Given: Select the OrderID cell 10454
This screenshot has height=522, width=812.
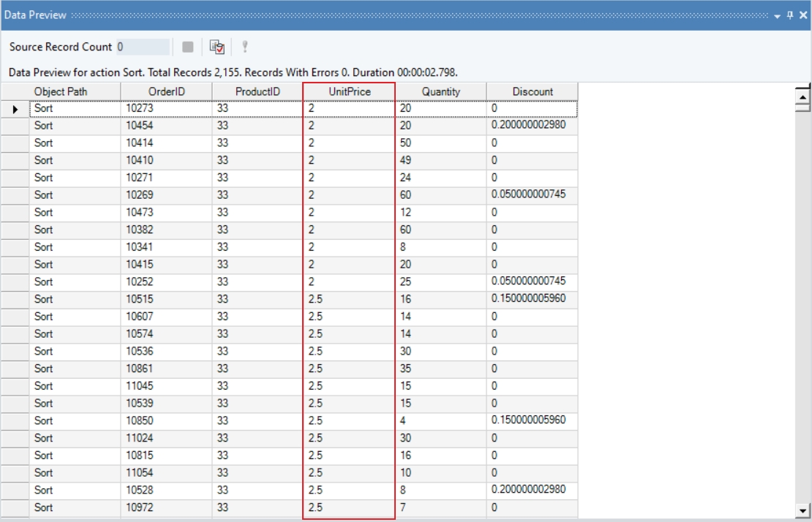Looking at the screenshot, I should [166, 126].
